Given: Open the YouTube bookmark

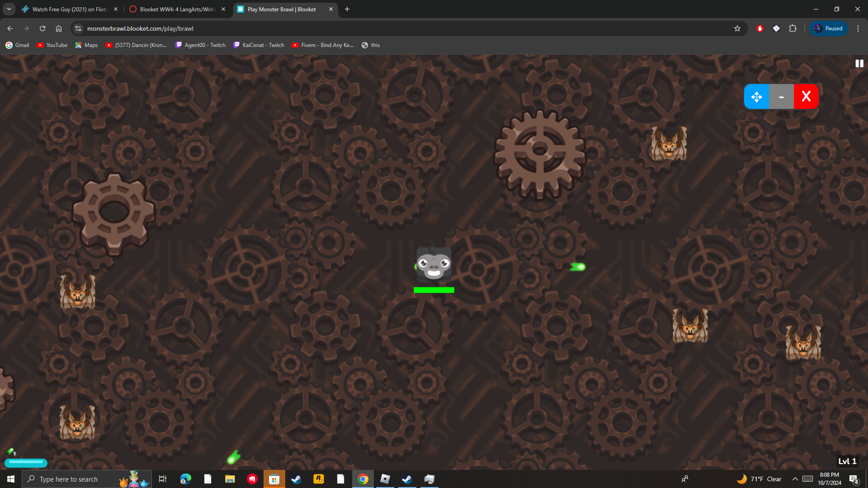Looking at the screenshot, I should 52,45.
